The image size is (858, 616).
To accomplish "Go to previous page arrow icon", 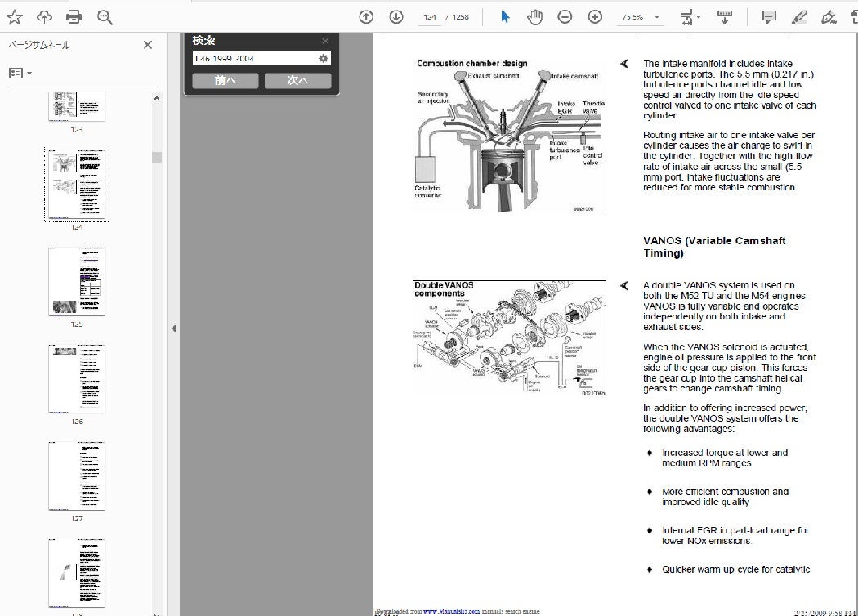I will pos(366,17).
